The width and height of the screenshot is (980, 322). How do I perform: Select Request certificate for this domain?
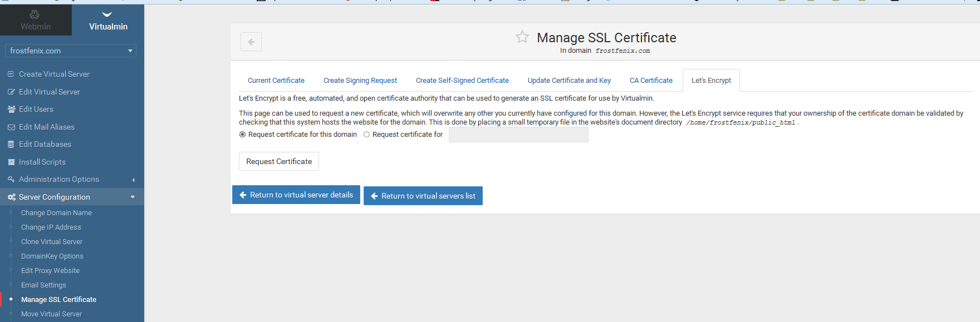[242, 135]
